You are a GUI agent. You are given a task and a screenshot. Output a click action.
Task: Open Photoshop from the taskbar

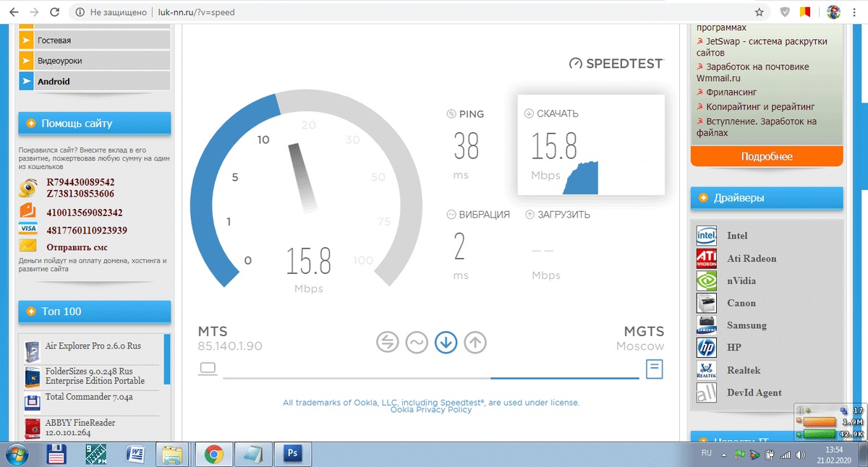293,454
